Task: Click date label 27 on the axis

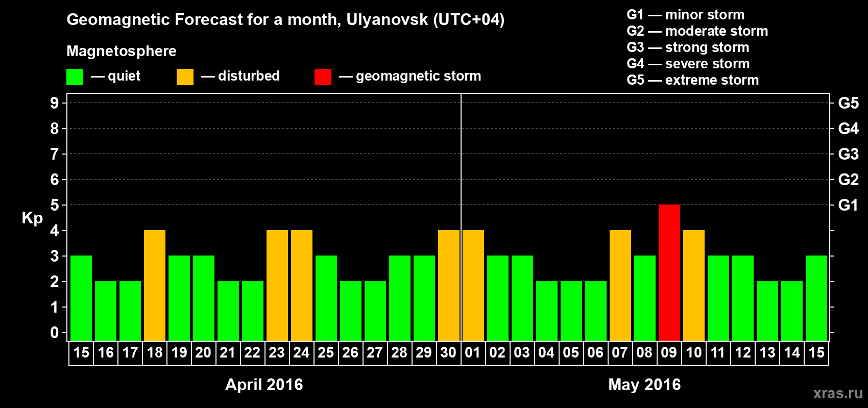Action: coord(375,353)
